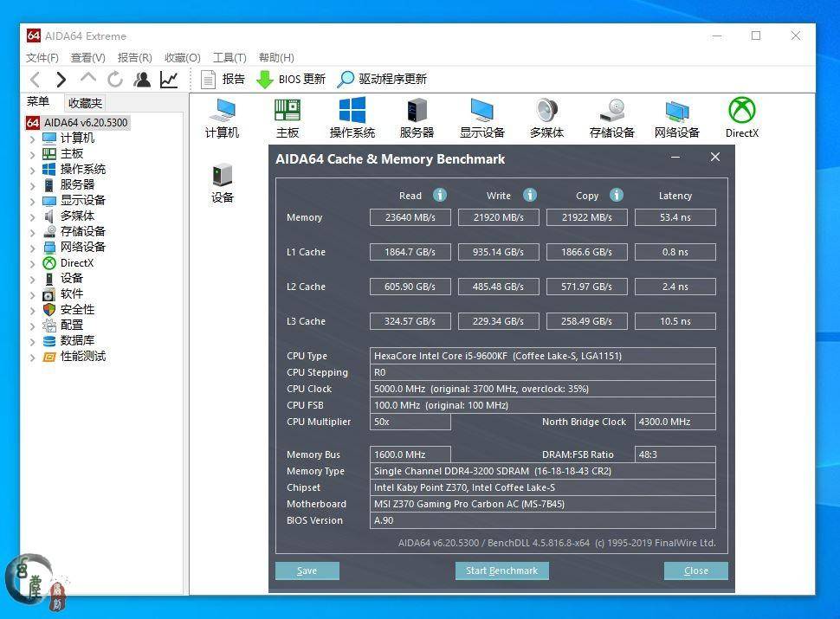The width and height of the screenshot is (840, 619).
Task: Open the 多媒体 speaker icon
Action: tap(546, 119)
